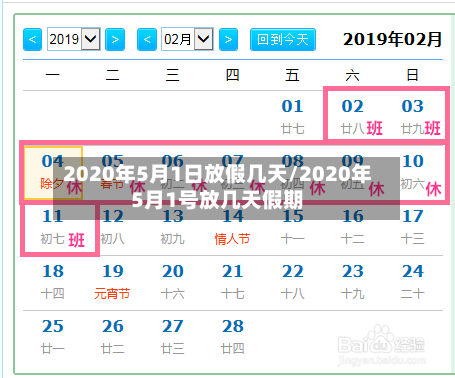
Task: Go to previous month arrow button
Action: tap(147, 40)
